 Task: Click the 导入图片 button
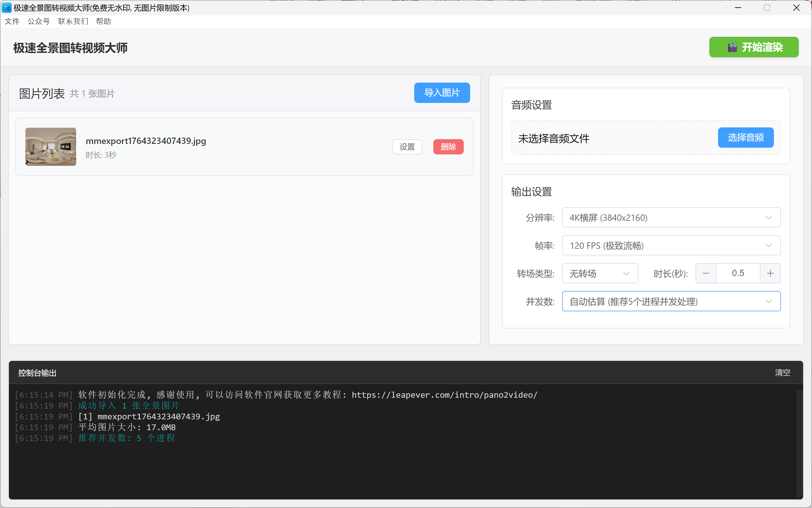[442, 93]
